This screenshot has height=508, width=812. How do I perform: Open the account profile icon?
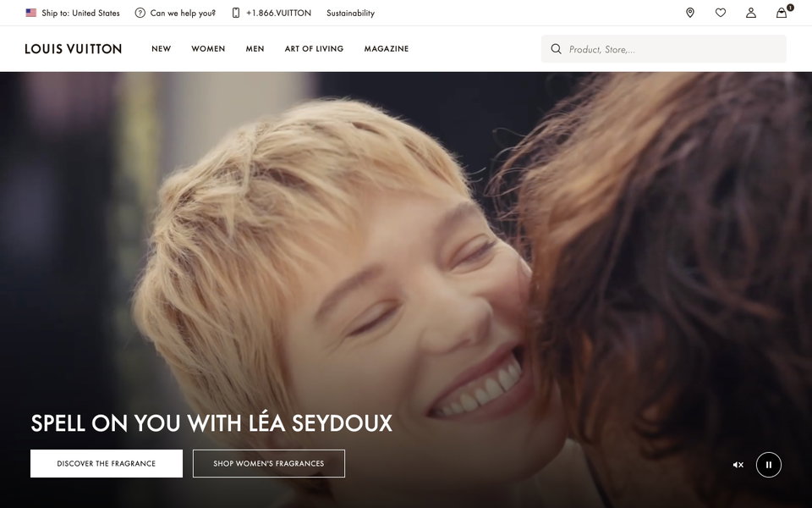click(x=751, y=13)
